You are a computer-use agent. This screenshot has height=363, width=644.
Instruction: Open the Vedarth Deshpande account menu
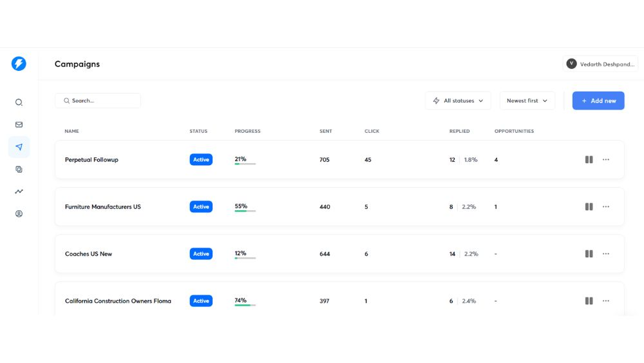[600, 64]
